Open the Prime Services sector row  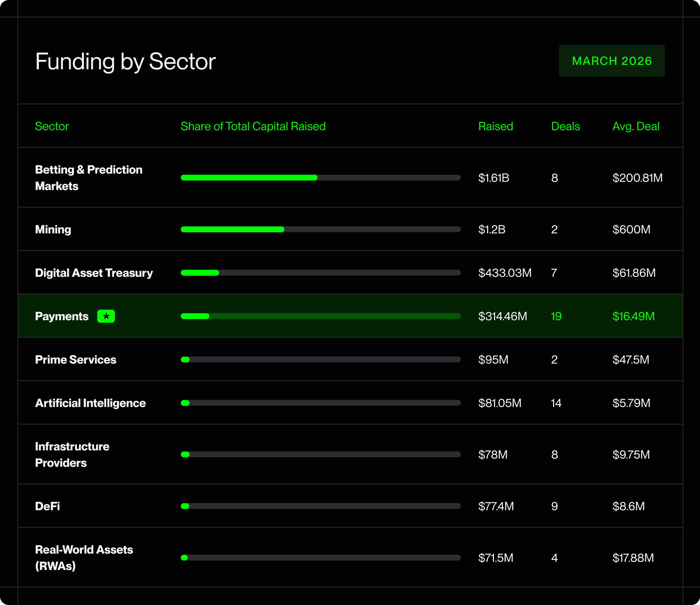(75, 360)
